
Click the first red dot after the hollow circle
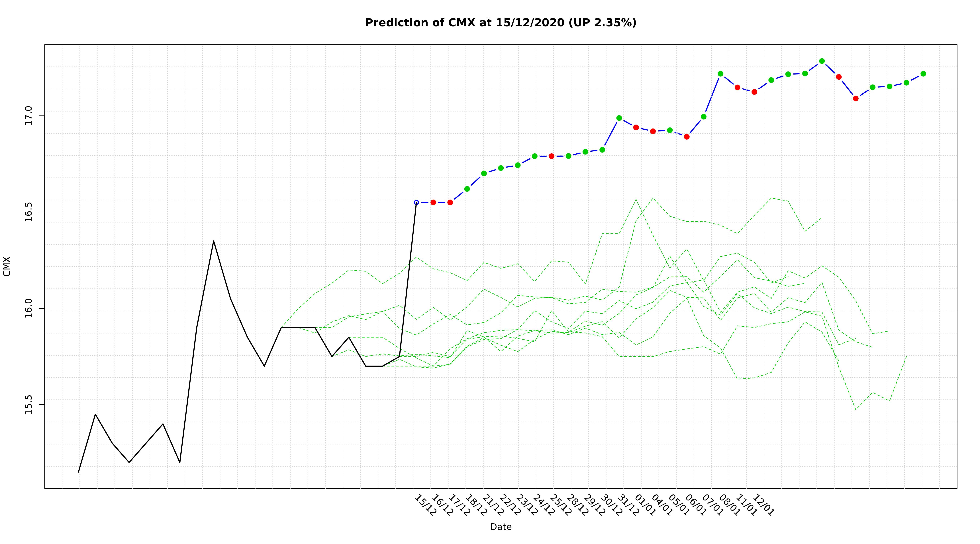433,203
